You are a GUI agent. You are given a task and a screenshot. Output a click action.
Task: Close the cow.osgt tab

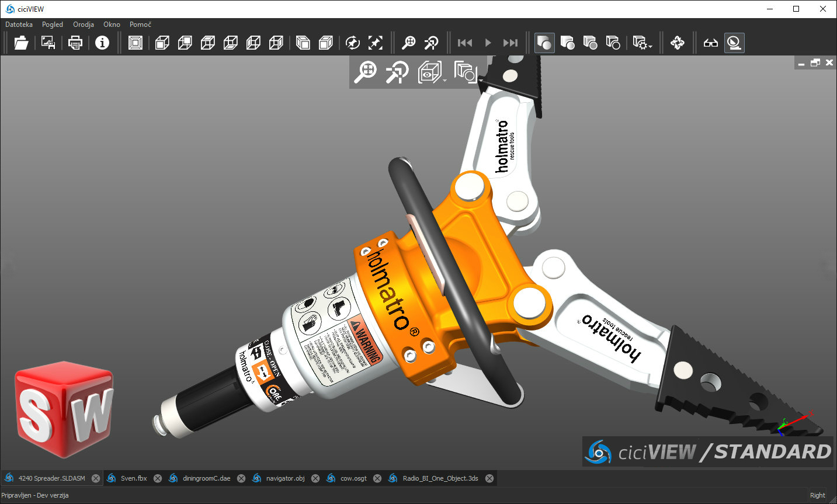click(377, 478)
